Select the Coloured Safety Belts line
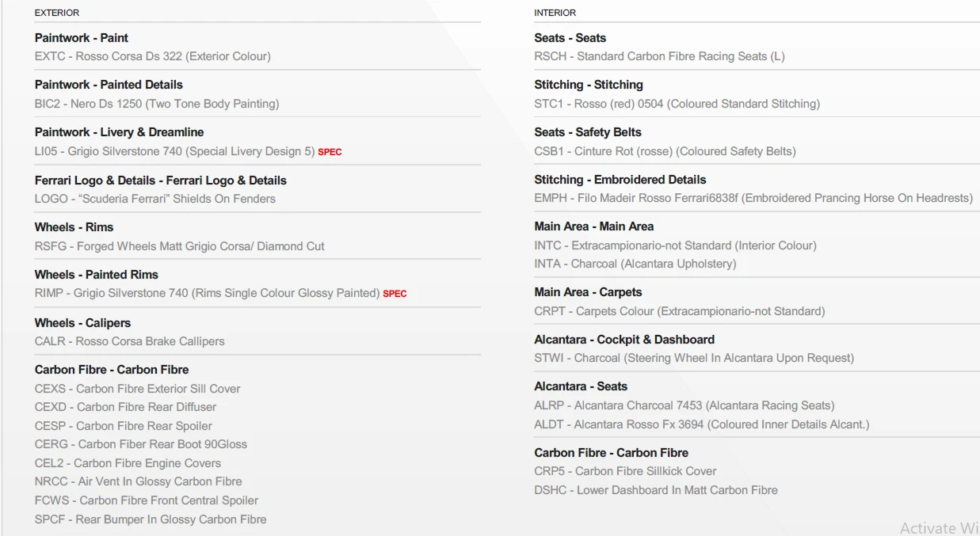Viewport: 980px width, 536px height. [x=665, y=151]
